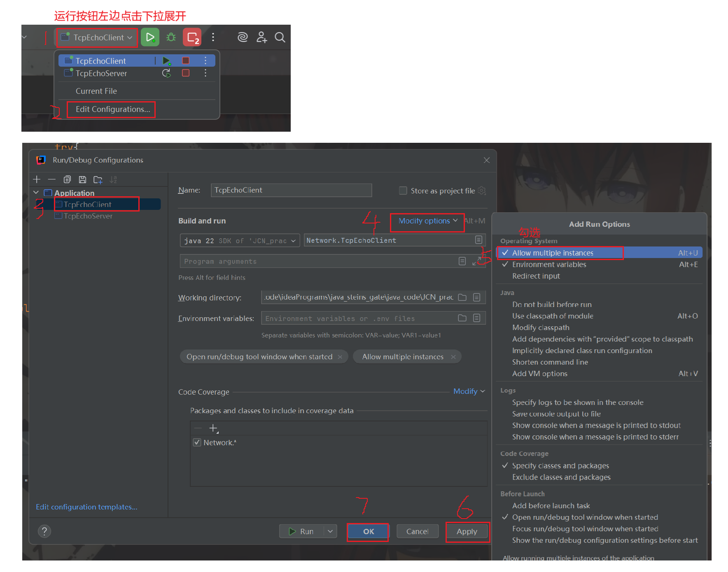Browse Environment variables folder icon
This screenshot has height=572, width=728.
click(462, 318)
